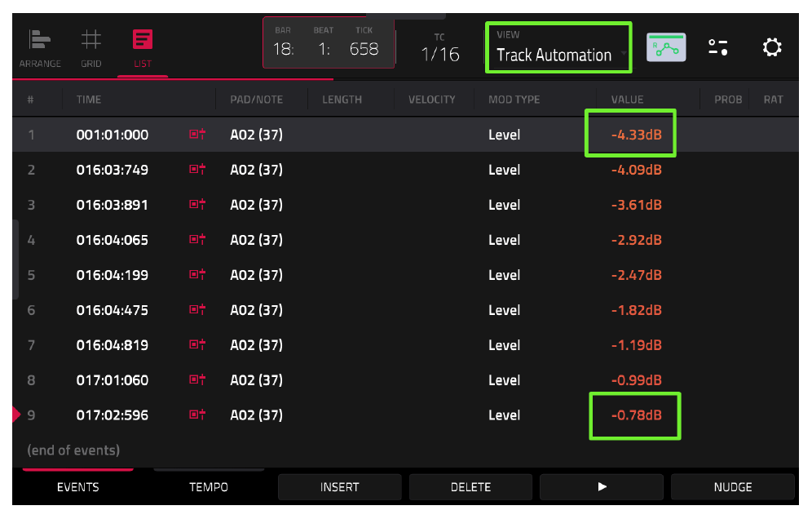
Task: Click the PROB column header
Action: coord(728,100)
